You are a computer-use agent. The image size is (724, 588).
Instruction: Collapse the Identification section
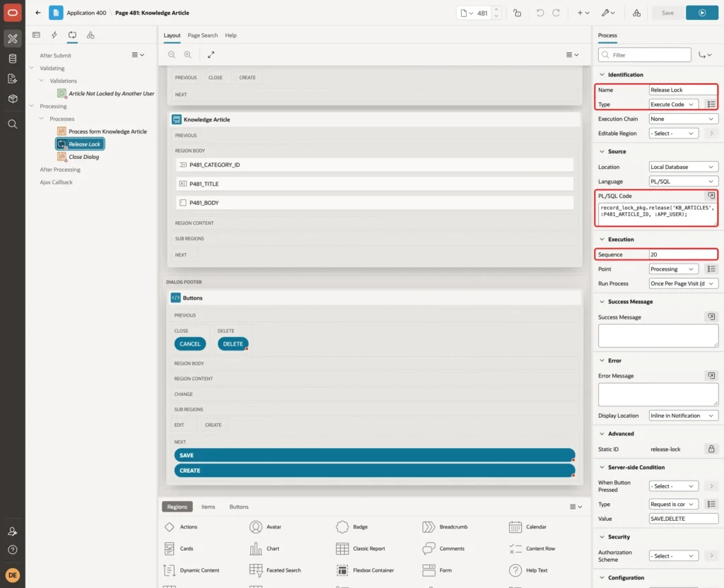pos(602,75)
